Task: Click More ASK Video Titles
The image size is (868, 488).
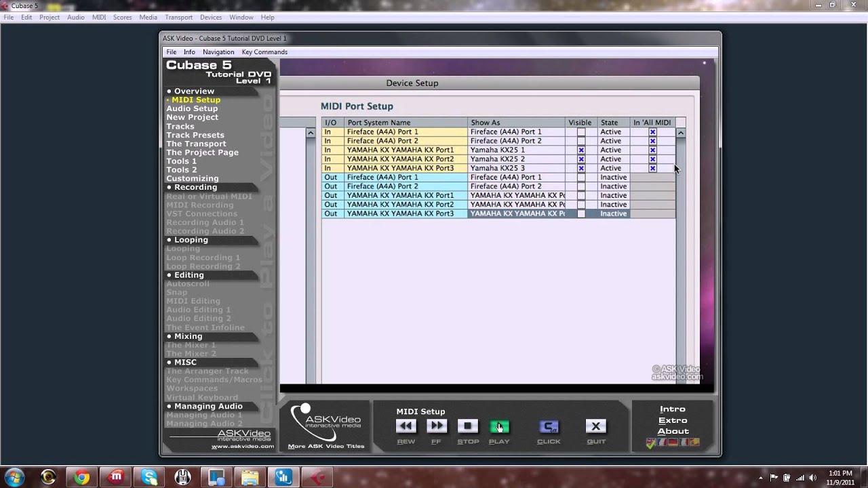Action: 326,447
